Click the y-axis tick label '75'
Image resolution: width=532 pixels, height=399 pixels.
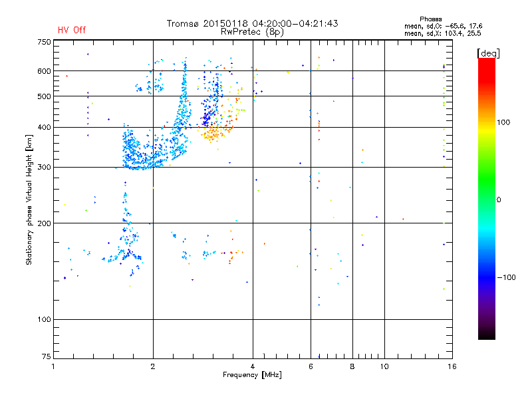point(47,356)
